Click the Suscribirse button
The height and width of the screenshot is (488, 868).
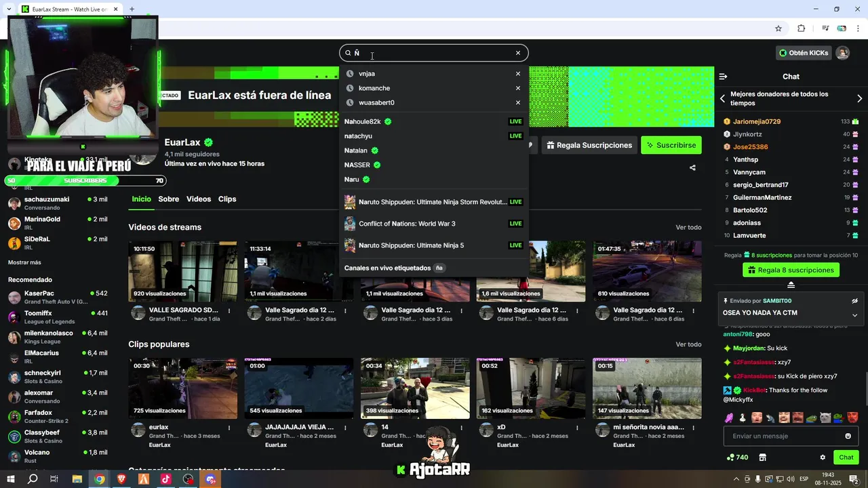[x=671, y=145]
